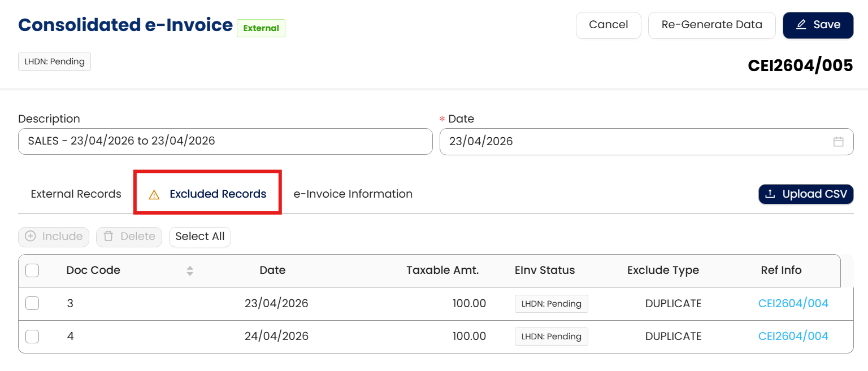Image resolution: width=868 pixels, height=371 pixels.
Task: Click the Doc Code sort arrows
Action: [190, 270]
